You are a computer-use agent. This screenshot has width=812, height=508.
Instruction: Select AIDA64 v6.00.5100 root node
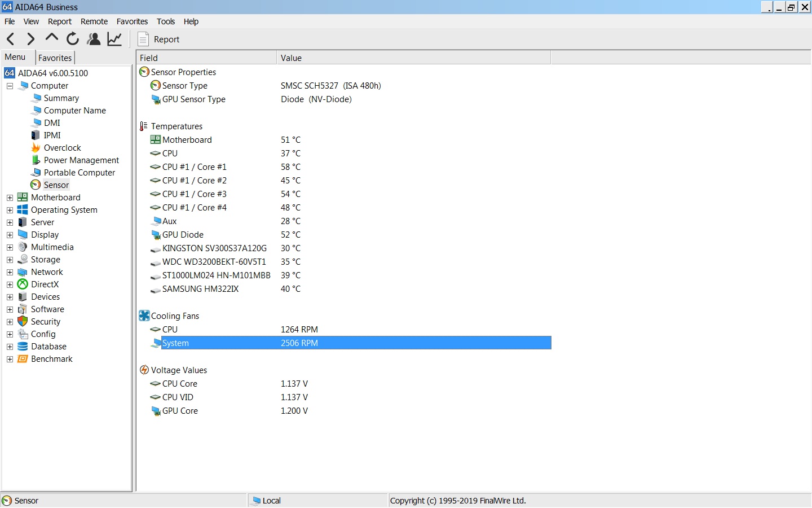53,73
